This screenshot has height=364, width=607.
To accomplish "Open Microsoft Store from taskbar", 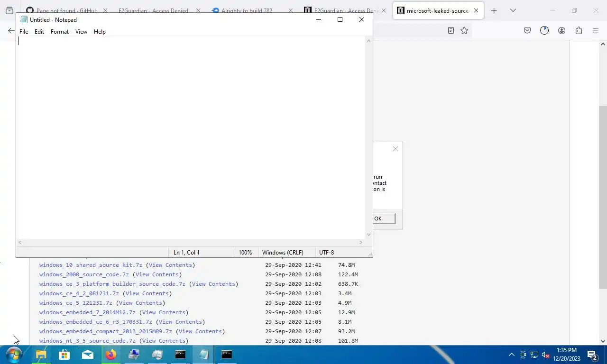I will pyautogui.click(x=64, y=355).
